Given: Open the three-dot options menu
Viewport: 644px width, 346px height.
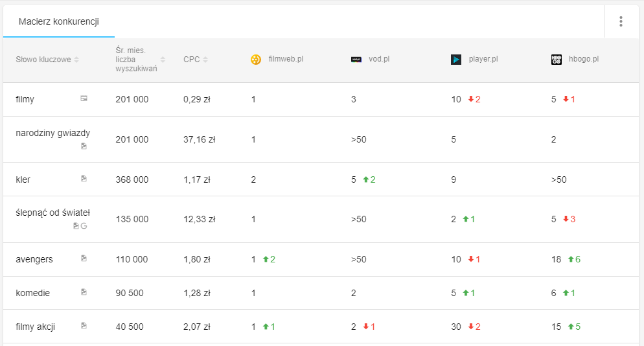Looking at the screenshot, I should click(x=621, y=21).
